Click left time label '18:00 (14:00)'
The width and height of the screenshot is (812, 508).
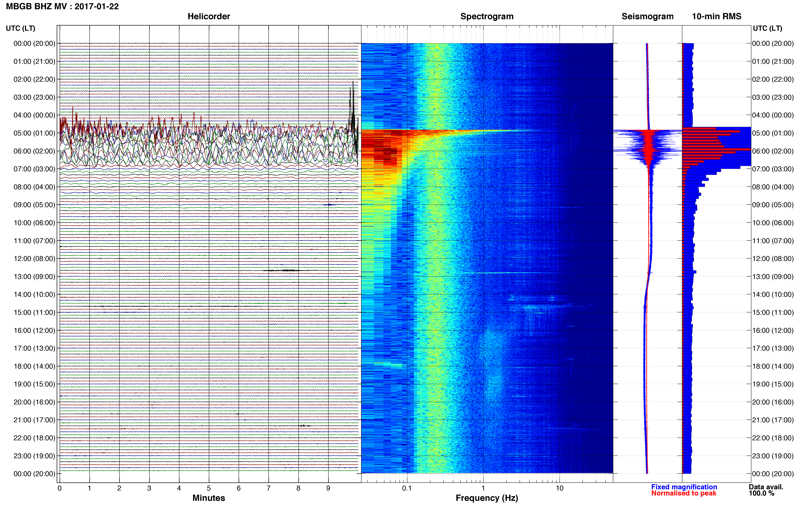34,366
